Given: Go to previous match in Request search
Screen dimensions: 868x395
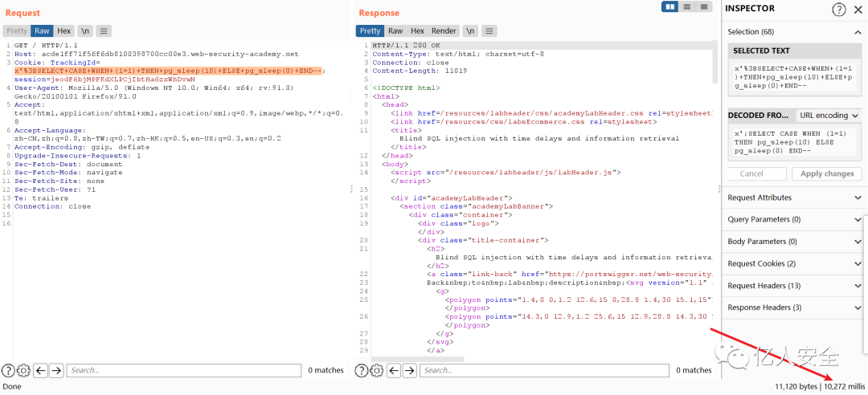Looking at the screenshot, I should point(40,370).
